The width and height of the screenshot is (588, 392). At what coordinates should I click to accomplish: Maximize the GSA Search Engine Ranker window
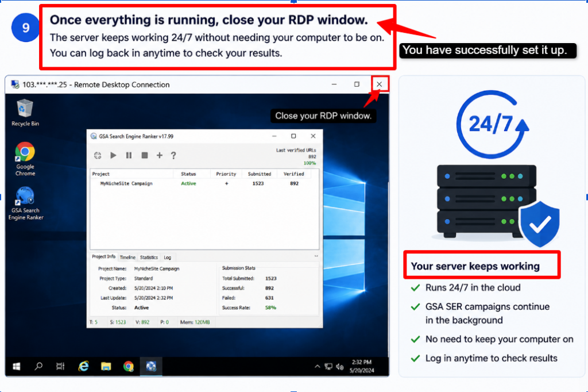[293, 136]
